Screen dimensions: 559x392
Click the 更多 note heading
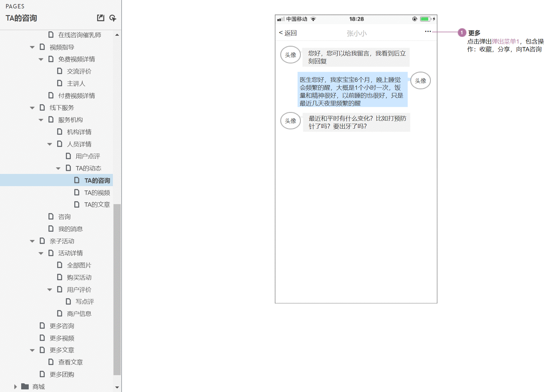tap(474, 33)
